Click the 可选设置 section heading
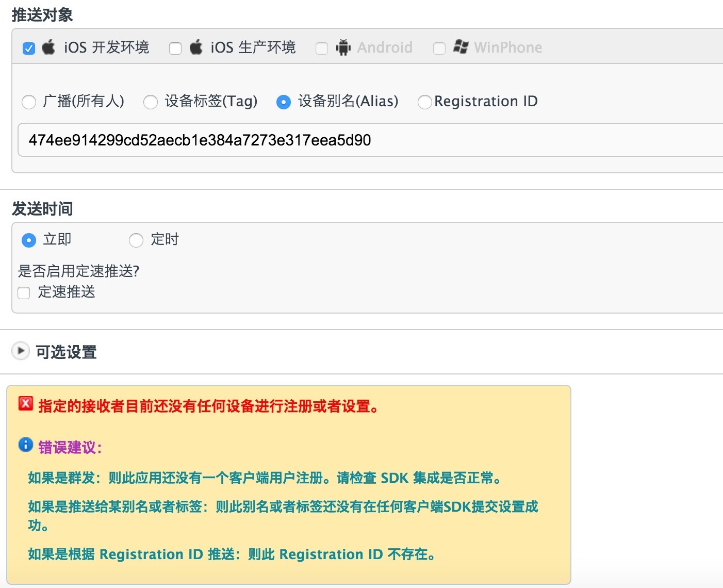 coord(66,352)
